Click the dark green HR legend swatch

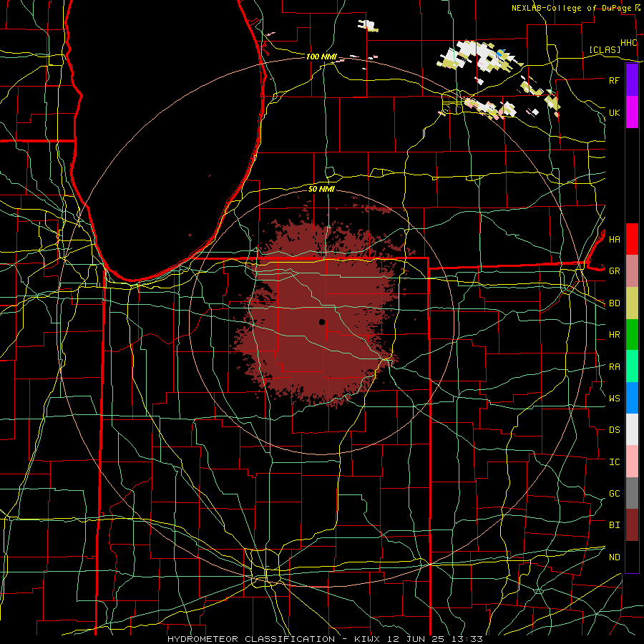[x=632, y=334]
